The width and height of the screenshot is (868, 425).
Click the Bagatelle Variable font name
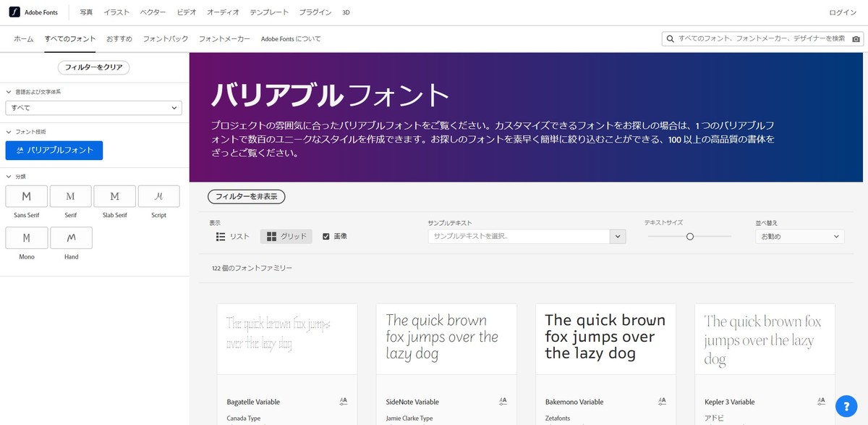tap(253, 402)
